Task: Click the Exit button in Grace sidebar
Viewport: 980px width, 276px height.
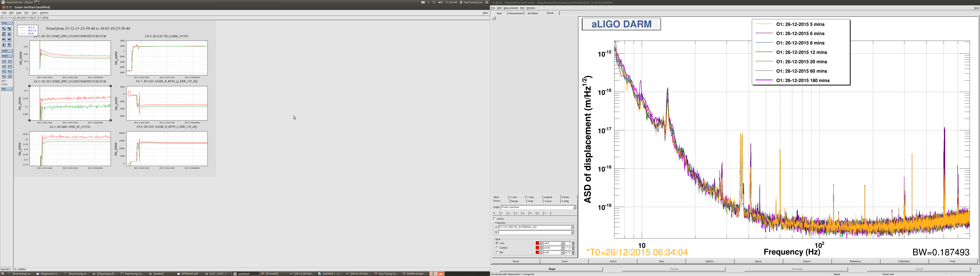Action: coord(7,89)
